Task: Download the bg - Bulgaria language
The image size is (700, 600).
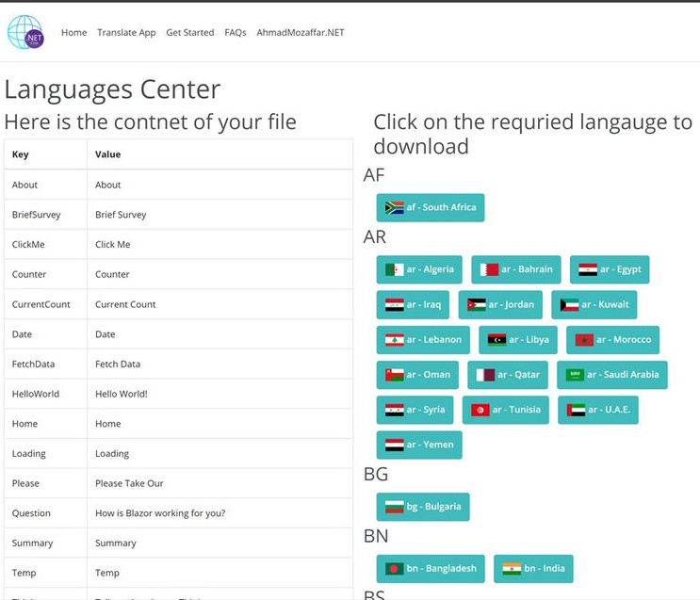Action: [422, 507]
